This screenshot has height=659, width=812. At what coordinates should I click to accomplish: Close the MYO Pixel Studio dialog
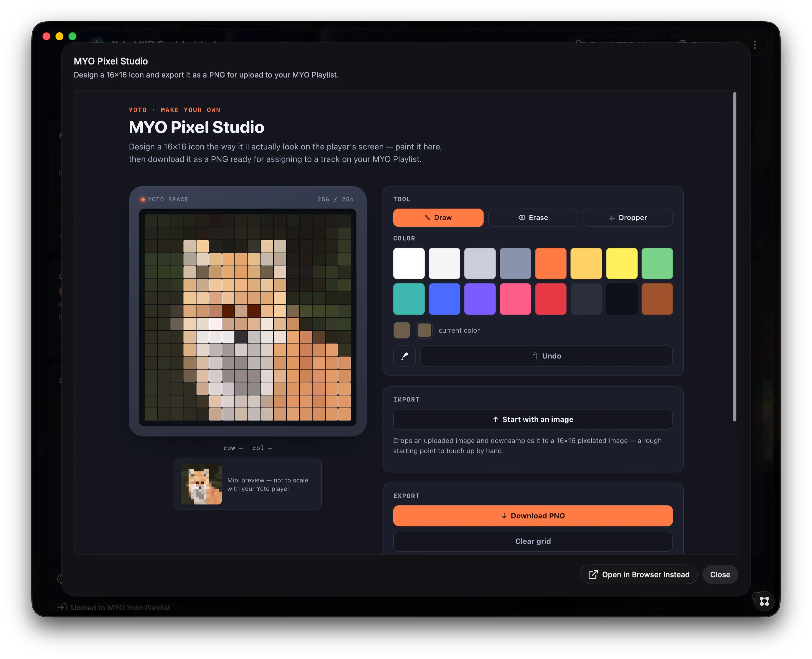[720, 574]
